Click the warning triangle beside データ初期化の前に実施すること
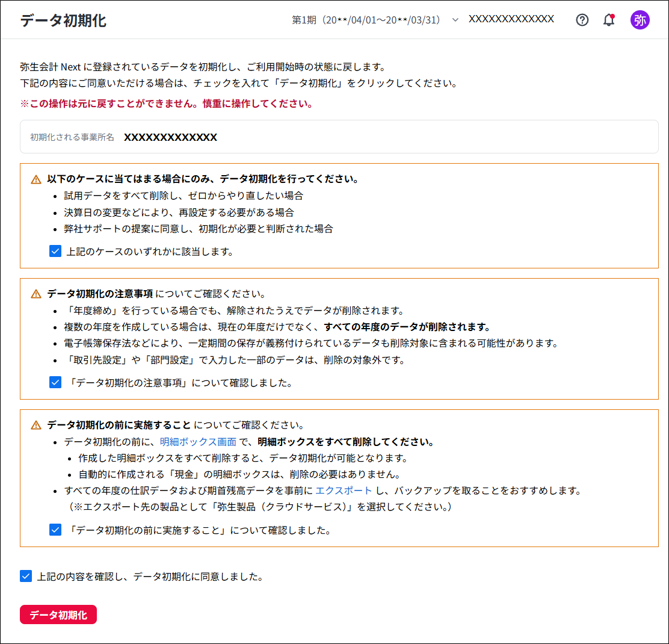 tap(36, 425)
